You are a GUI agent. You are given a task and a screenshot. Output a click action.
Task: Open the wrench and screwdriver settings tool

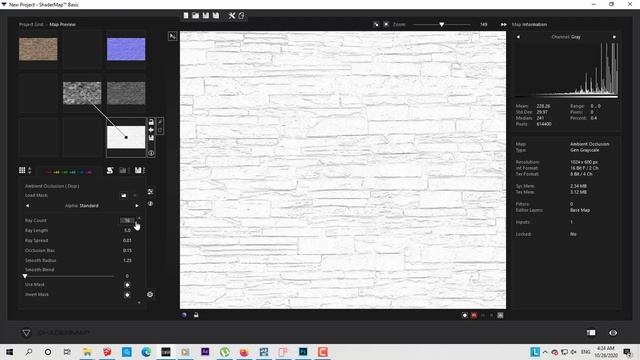(231, 16)
